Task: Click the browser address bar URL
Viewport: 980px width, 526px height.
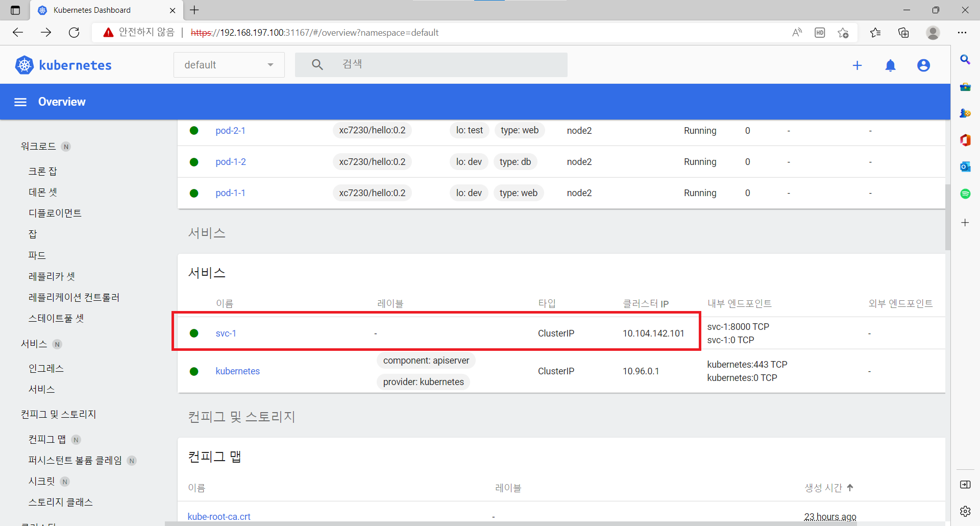Action: click(314, 33)
